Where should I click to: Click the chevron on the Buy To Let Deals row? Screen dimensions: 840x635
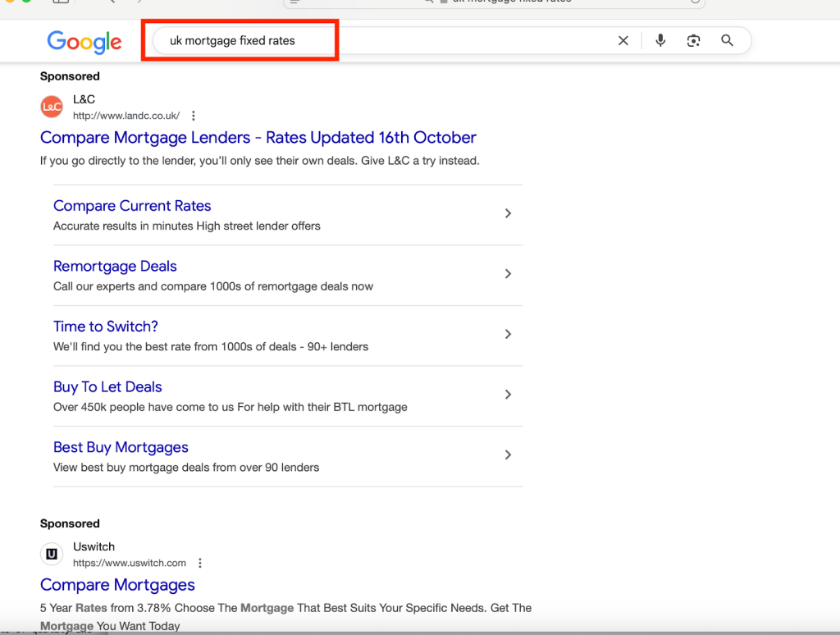click(x=508, y=395)
